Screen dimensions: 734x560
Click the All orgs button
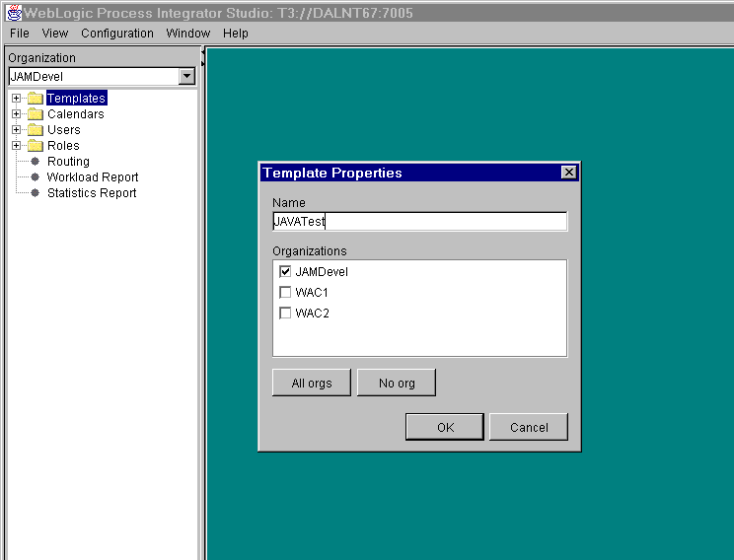[312, 383]
